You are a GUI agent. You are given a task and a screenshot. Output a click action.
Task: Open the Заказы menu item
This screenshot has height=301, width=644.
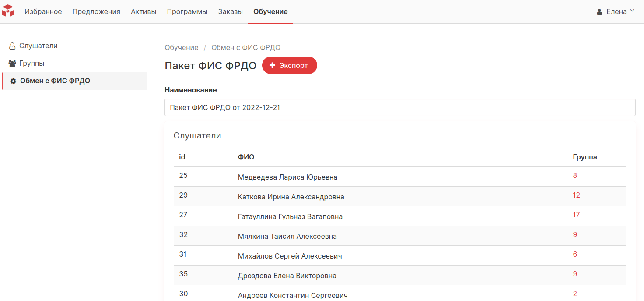click(231, 12)
